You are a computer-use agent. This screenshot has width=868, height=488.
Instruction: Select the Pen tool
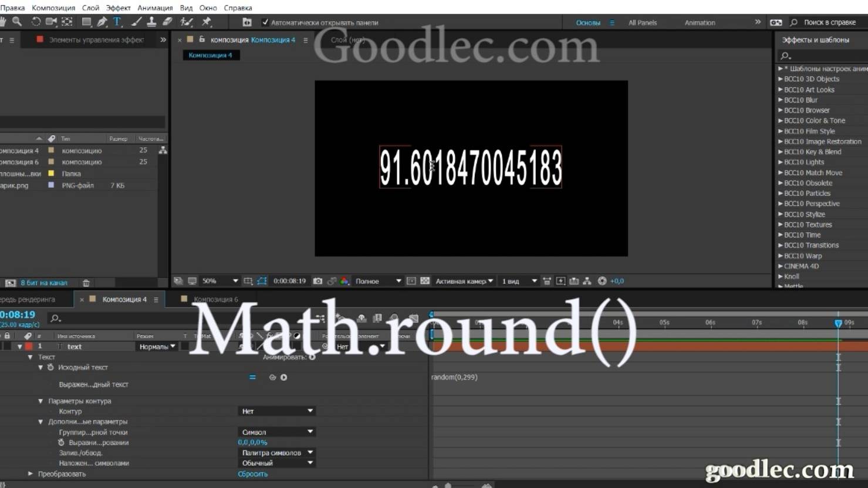(102, 22)
